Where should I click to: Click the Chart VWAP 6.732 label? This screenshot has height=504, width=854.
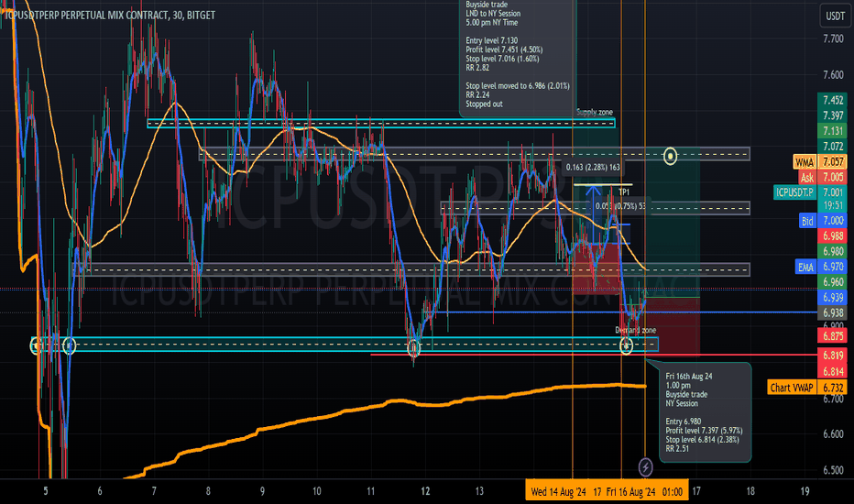click(x=807, y=388)
